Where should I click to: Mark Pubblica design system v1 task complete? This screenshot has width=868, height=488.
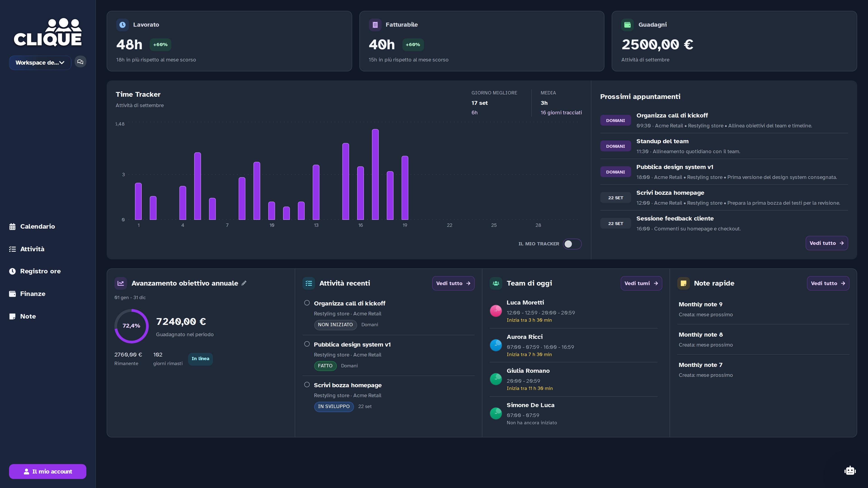click(307, 344)
